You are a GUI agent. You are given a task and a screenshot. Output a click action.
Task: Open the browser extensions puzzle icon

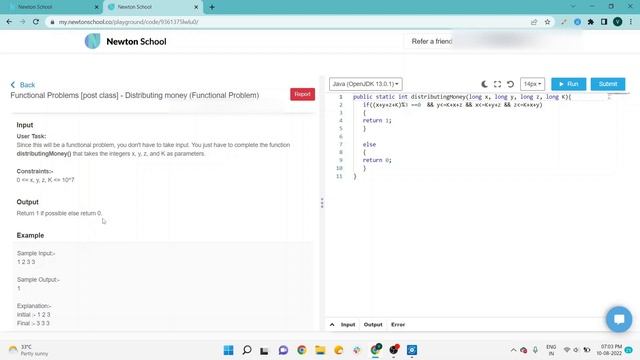[x=591, y=22]
